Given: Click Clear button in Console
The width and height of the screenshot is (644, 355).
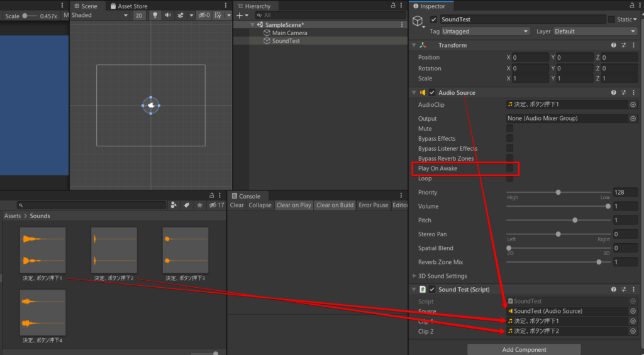Looking at the screenshot, I should (x=236, y=205).
